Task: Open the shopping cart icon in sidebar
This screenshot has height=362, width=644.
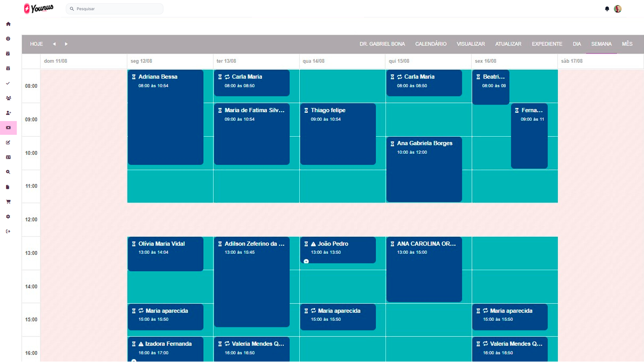Action: [x=8, y=202]
